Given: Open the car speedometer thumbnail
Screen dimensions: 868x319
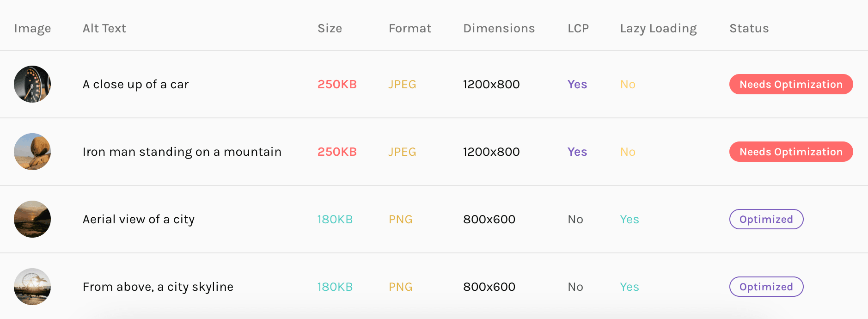Looking at the screenshot, I should tap(32, 84).
